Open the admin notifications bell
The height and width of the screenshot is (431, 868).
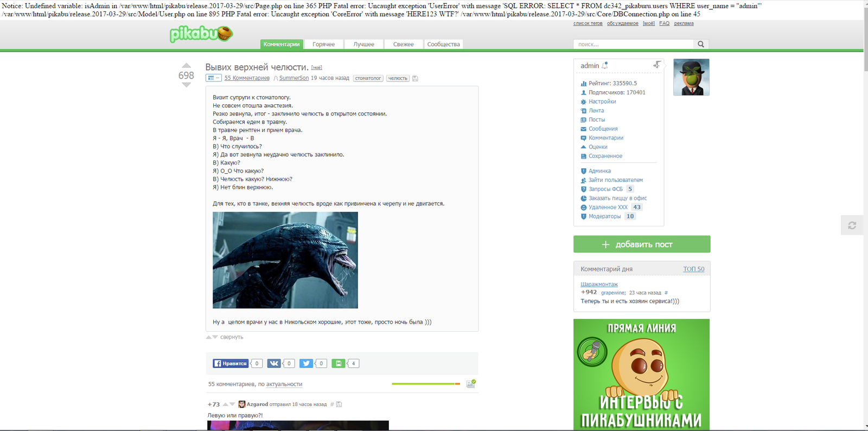(x=605, y=66)
